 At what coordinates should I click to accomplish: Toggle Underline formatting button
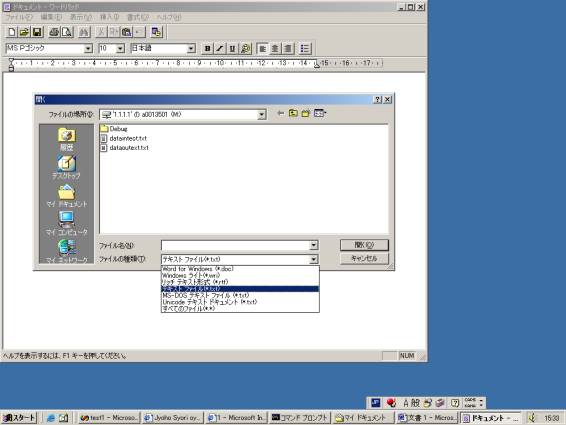(x=232, y=48)
